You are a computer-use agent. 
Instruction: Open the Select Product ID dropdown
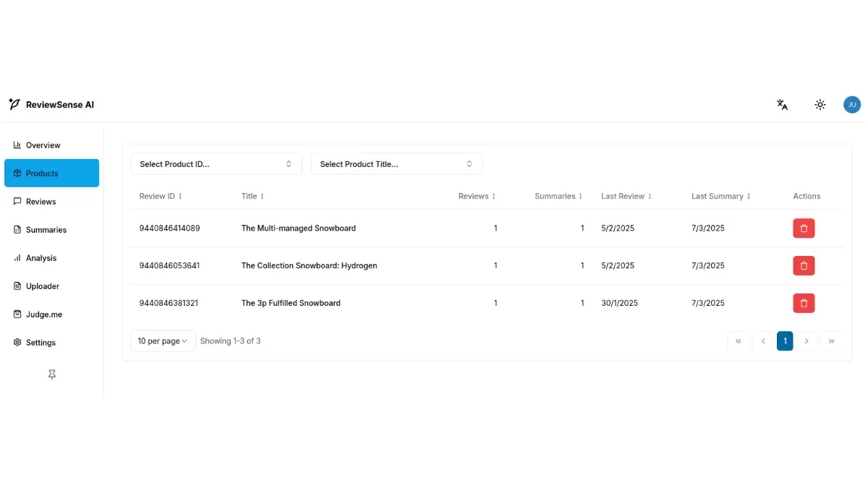tap(216, 164)
